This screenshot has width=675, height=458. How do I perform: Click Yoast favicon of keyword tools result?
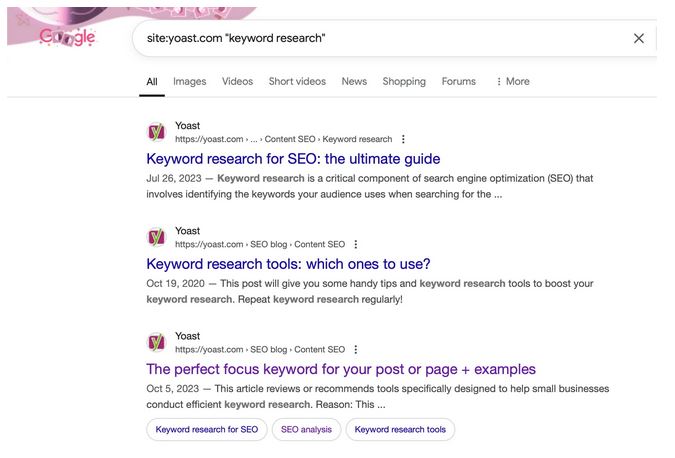pyautogui.click(x=156, y=237)
